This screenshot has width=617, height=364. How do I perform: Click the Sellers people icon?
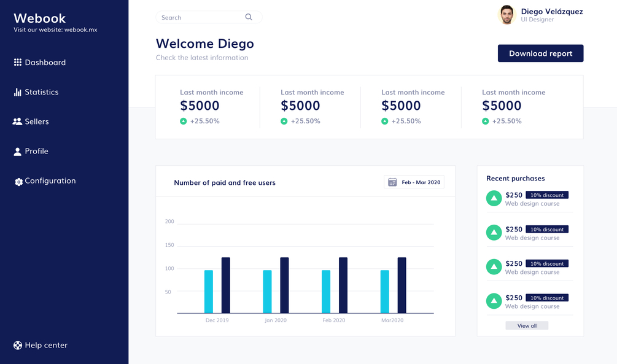click(x=17, y=122)
